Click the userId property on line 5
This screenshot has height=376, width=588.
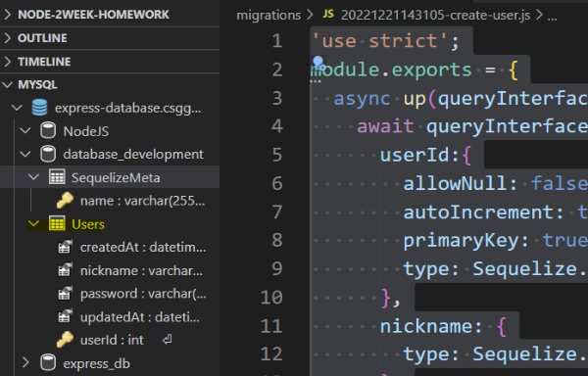[x=414, y=155]
